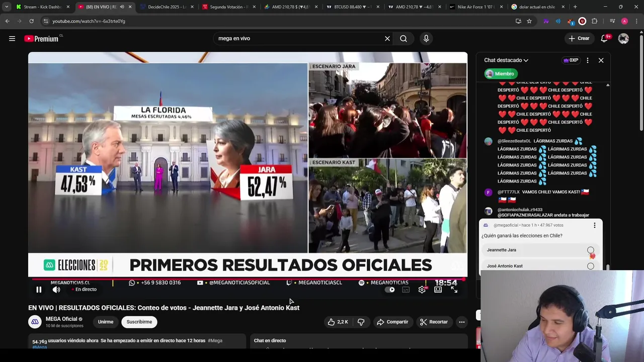Vote for Jeannette Jara in poll
This screenshot has width=644, height=362.
point(540,250)
